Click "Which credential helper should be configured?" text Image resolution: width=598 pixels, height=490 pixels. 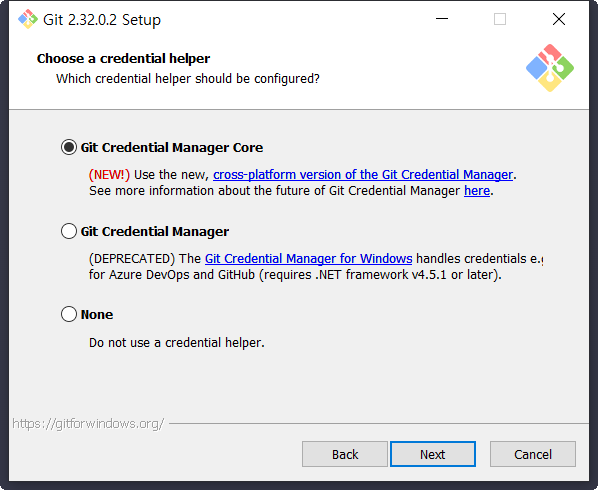[188, 79]
